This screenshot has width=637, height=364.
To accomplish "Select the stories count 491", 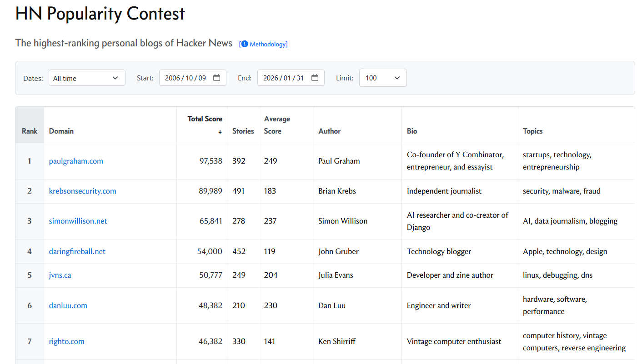I will (x=238, y=191).
